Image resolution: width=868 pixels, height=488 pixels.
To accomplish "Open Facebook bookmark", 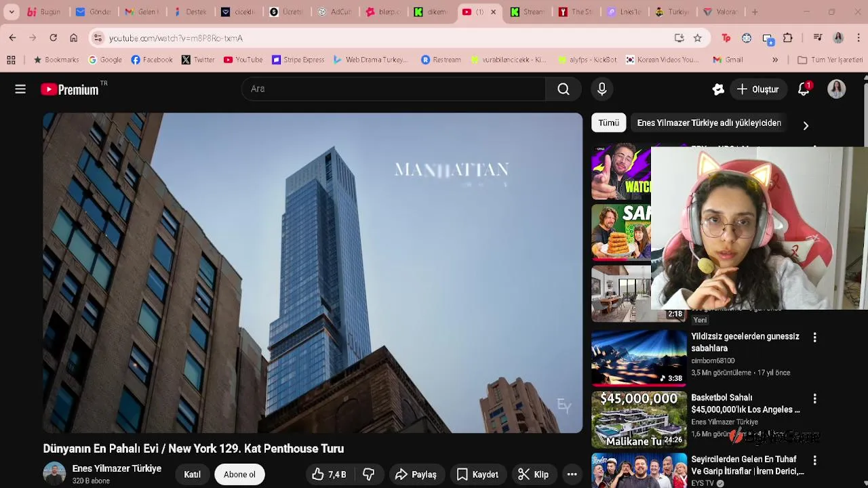I will point(152,60).
